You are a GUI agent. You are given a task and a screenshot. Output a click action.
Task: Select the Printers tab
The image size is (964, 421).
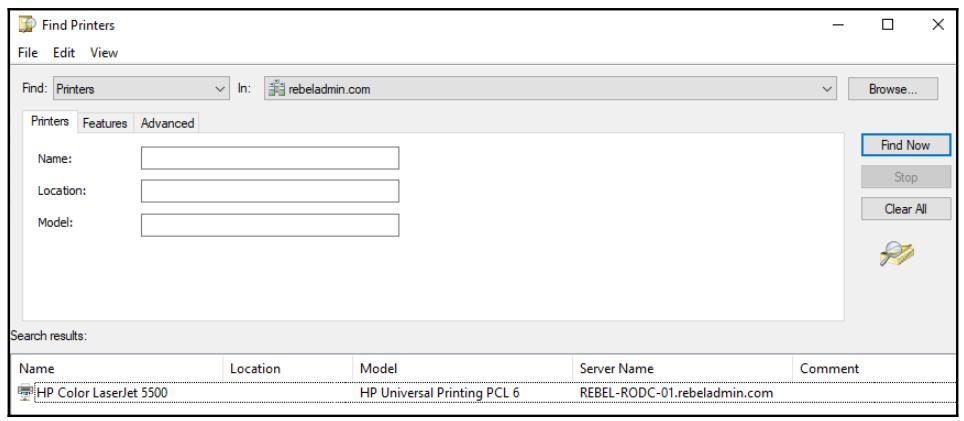coord(47,122)
